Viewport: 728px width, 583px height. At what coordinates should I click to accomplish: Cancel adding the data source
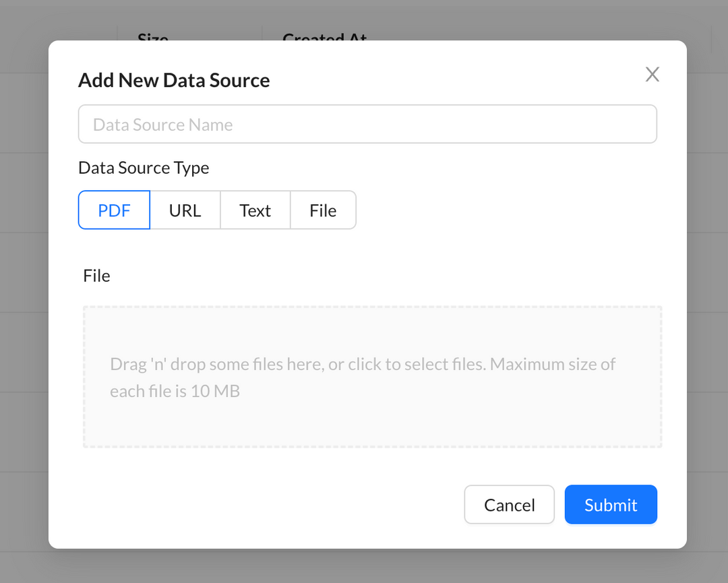pos(509,504)
